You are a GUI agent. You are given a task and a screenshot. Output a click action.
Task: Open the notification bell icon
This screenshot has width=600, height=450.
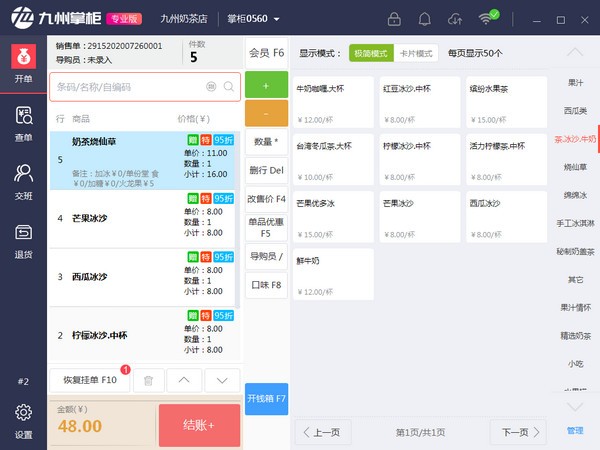[425, 18]
